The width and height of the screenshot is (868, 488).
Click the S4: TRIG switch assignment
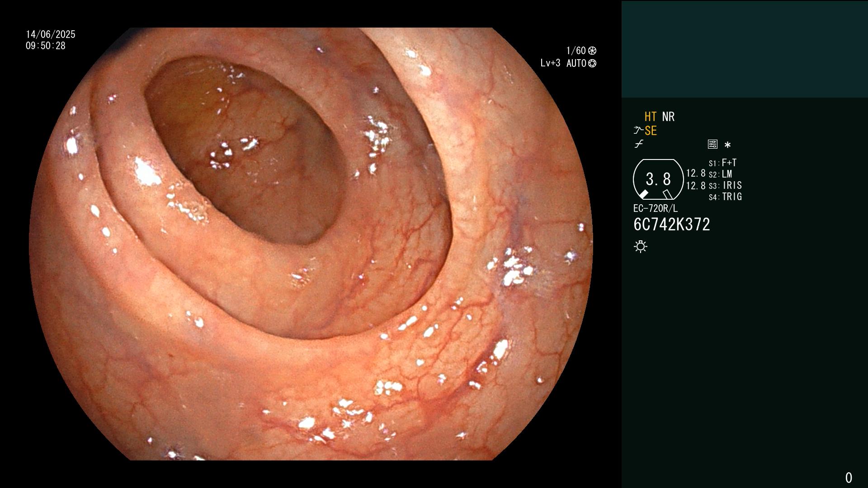tap(725, 197)
